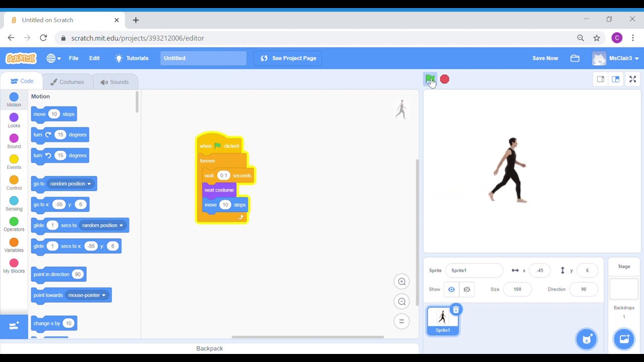Viewport: 644px width, 362px height.
Task: Click the sprite x position field
Action: (x=540, y=270)
